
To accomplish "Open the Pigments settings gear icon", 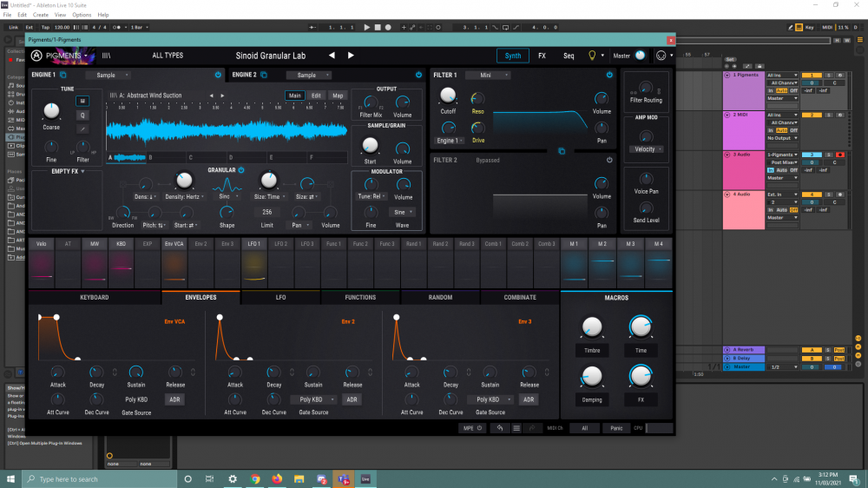I will 661,56.
